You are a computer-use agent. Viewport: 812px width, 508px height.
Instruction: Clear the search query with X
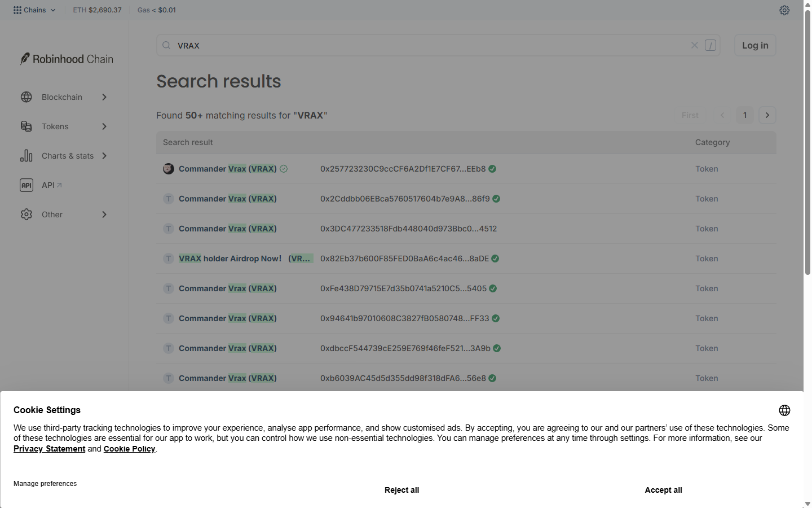(695, 45)
